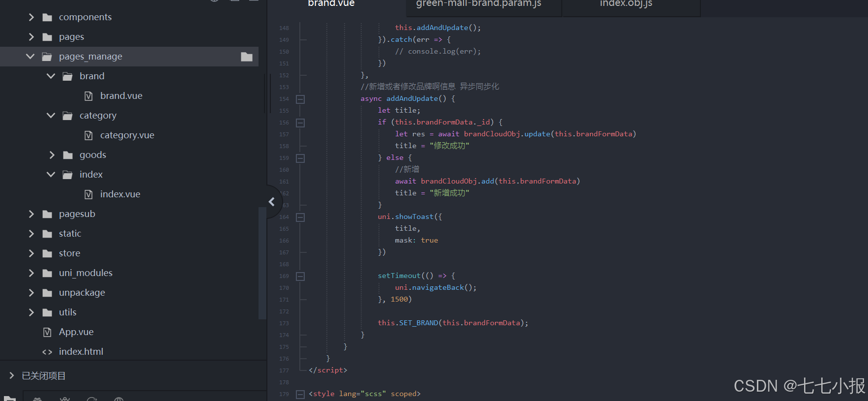Viewport: 868px width, 401px height.
Task: Click the pages folder icon
Action: click(x=47, y=37)
